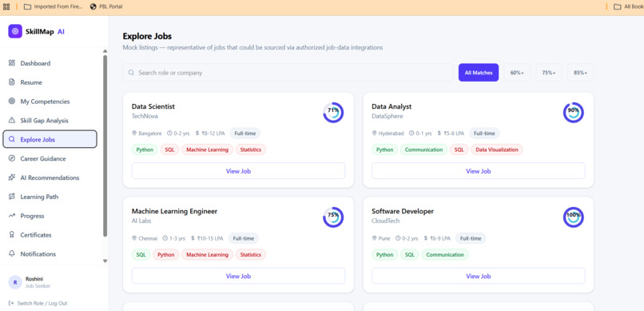Click the SkillMap AI logo icon
This screenshot has height=311, width=644.
pos(15,31)
